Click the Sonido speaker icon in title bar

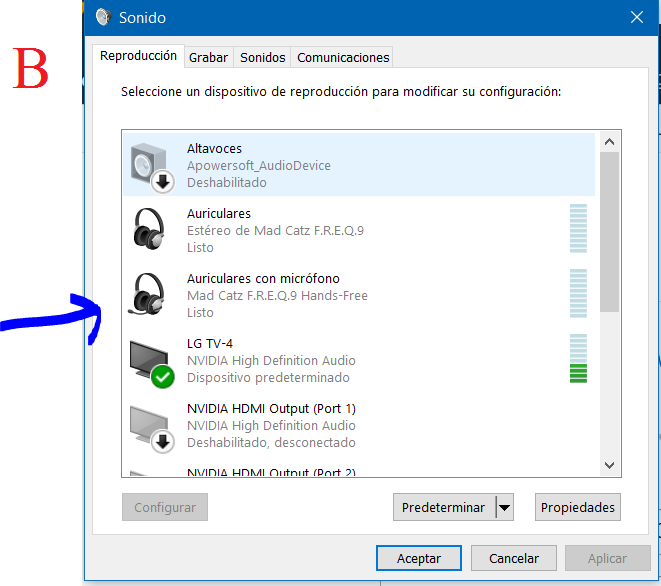[x=103, y=17]
